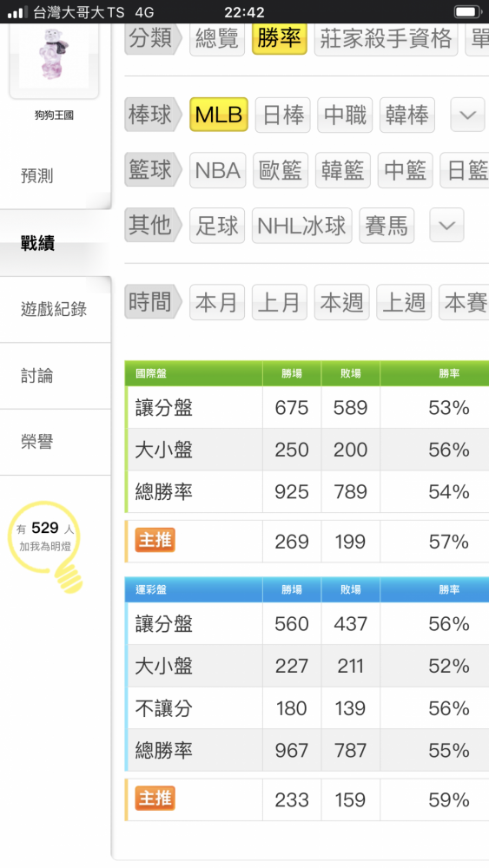Click the 分類 category label
The height and width of the screenshot is (868, 489).
click(x=154, y=39)
